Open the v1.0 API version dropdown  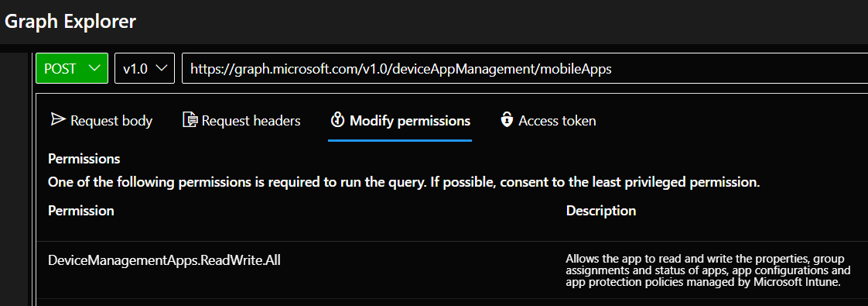[x=145, y=68]
